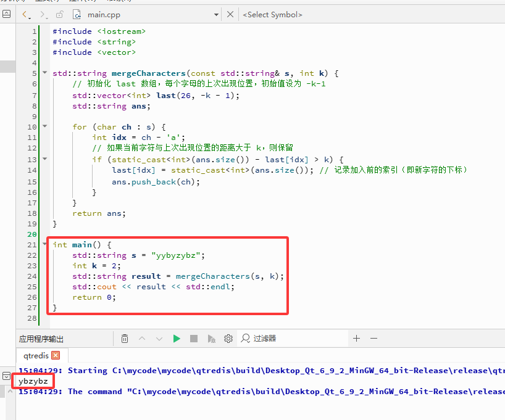505x420 pixels.
Task: Click the Go Forward navigation arrow
Action: point(43,14)
